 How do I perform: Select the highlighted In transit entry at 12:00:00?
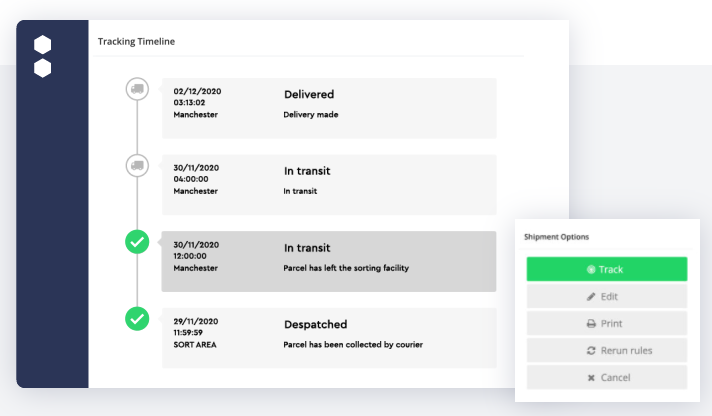click(328, 261)
